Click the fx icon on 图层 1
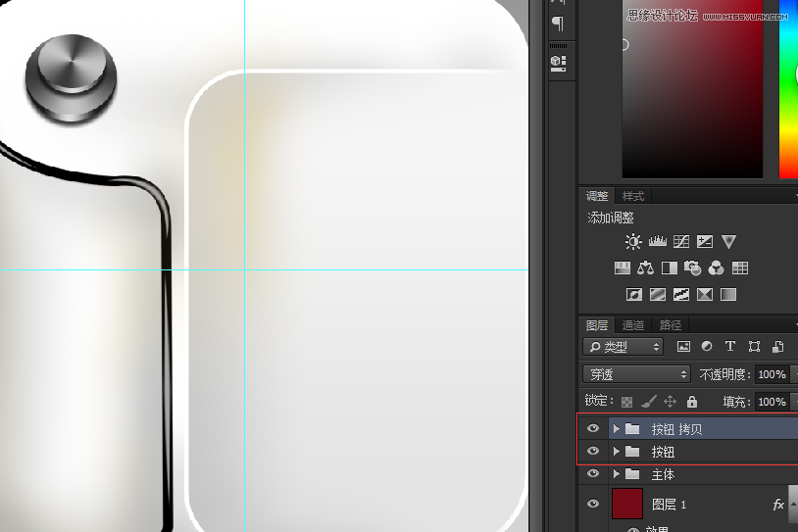 click(x=778, y=505)
